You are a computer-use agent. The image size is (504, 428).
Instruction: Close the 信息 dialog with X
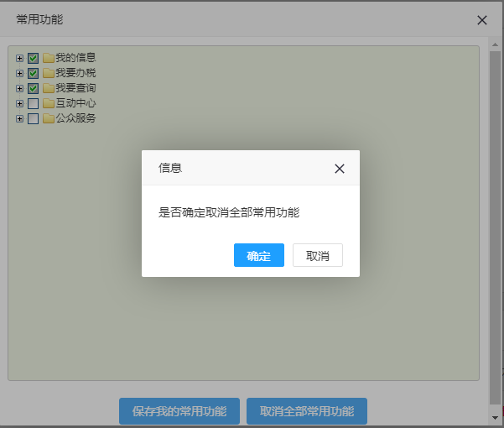[340, 169]
